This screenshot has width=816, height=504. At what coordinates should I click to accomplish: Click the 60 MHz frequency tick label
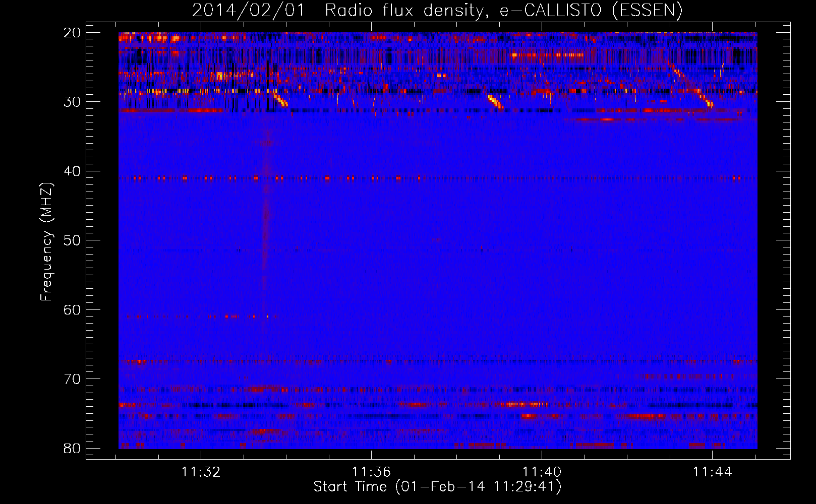(x=72, y=310)
